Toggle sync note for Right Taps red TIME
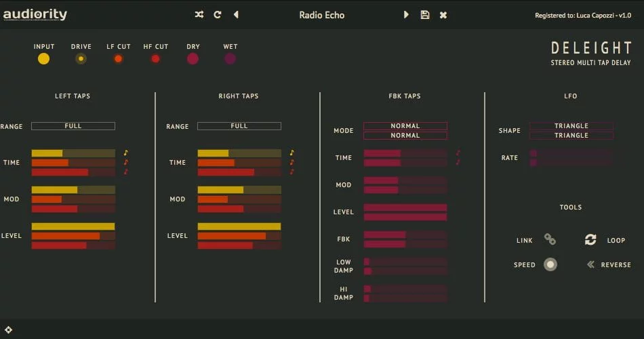 291,172
